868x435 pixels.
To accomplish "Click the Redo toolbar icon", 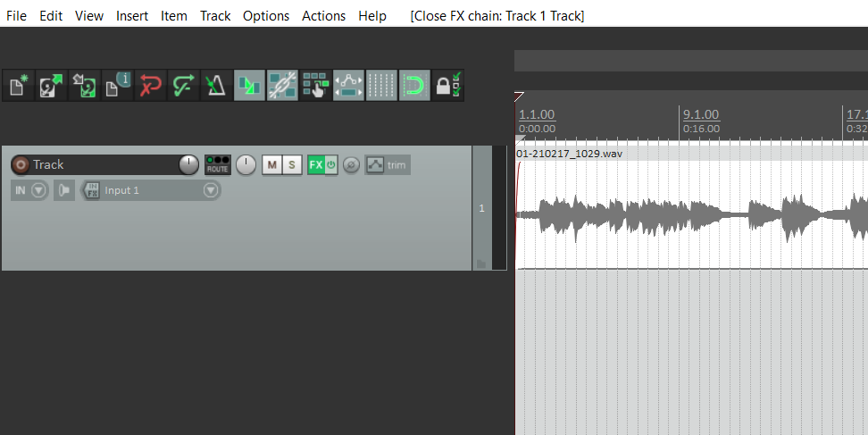I will 183,86.
